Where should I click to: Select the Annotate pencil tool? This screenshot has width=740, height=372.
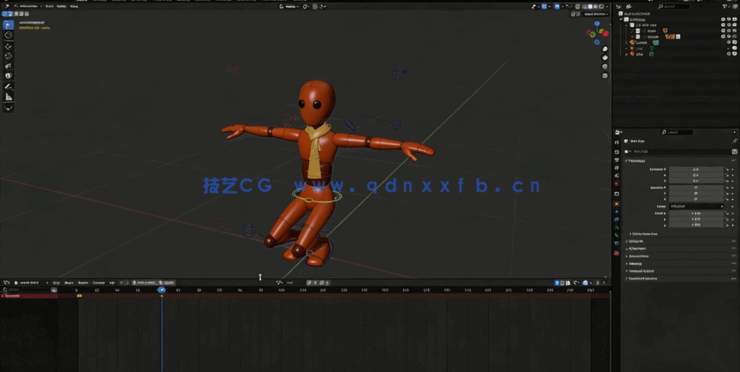(8, 86)
